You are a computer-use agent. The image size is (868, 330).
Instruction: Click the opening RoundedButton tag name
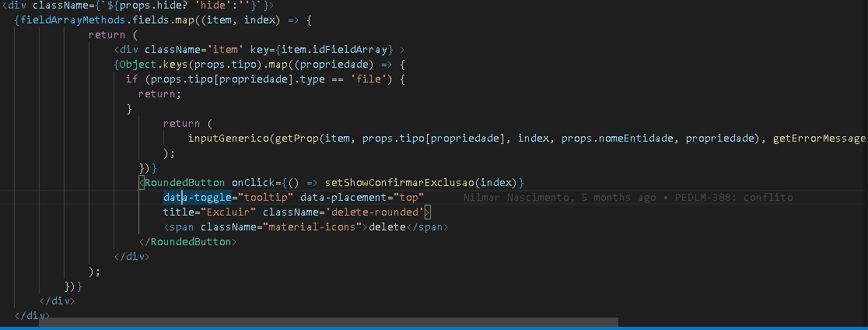(184, 183)
